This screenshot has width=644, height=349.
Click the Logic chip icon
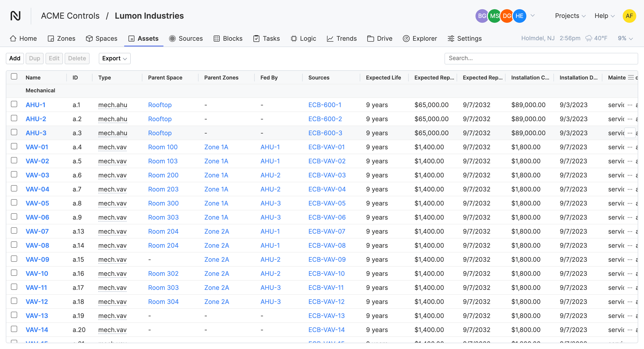pyautogui.click(x=294, y=39)
